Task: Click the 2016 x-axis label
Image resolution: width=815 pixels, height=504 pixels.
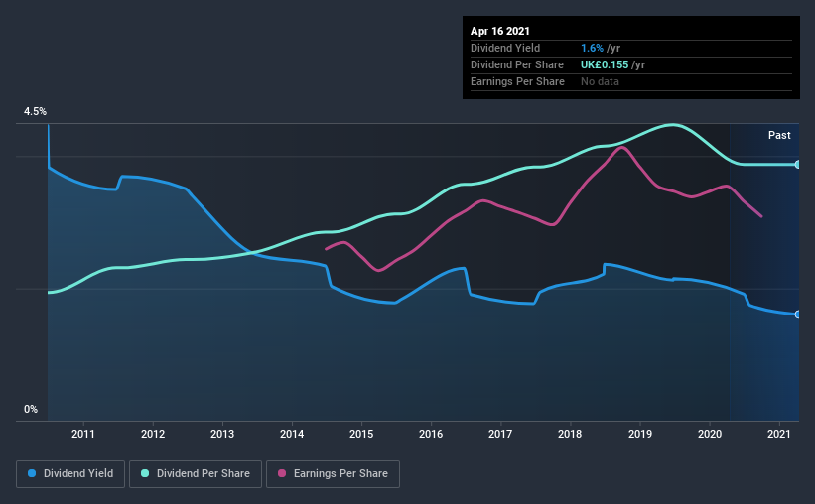Action: click(x=431, y=434)
